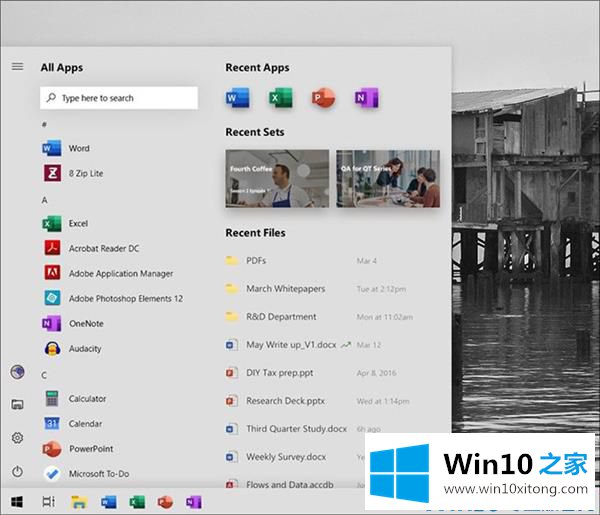Launch Audacity
The image size is (600, 515).
(73, 349)
